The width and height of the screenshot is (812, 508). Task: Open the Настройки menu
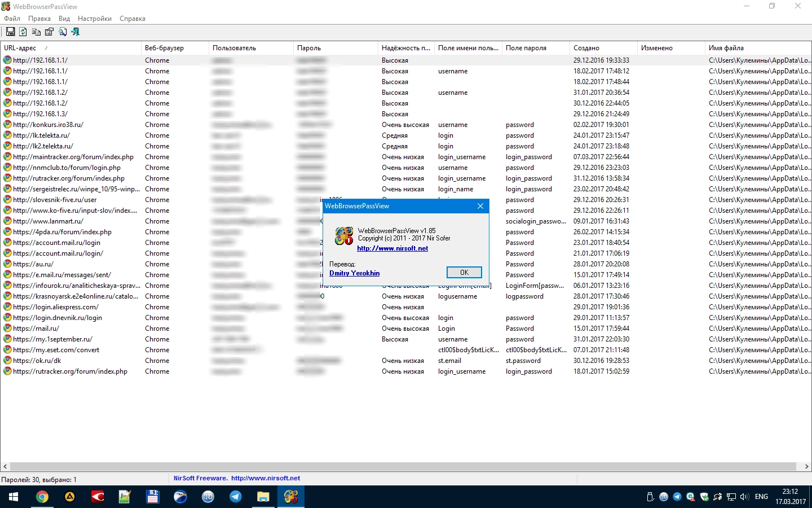(x=95, y=19)
